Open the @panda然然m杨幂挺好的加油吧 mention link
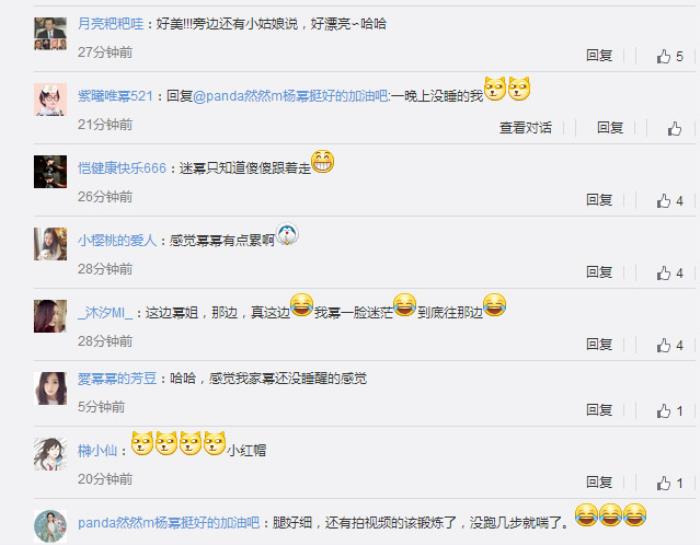700x545 pixels. click(x=291, y=96)
